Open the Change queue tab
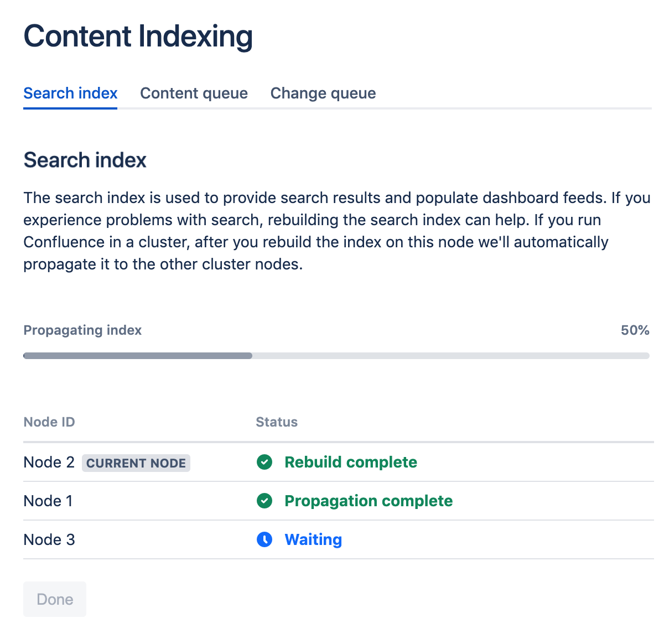 [x=323, y=93]
